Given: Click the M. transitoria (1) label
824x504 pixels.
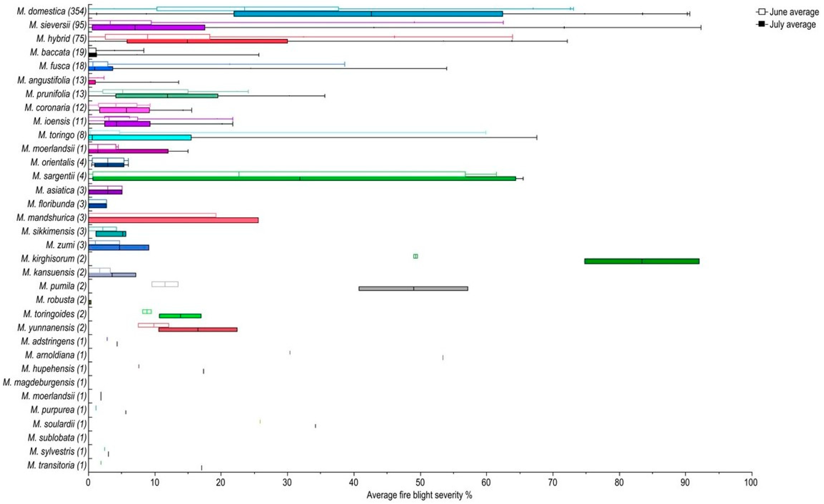Looking at the screenshot, I should click(x=57, y=465).
